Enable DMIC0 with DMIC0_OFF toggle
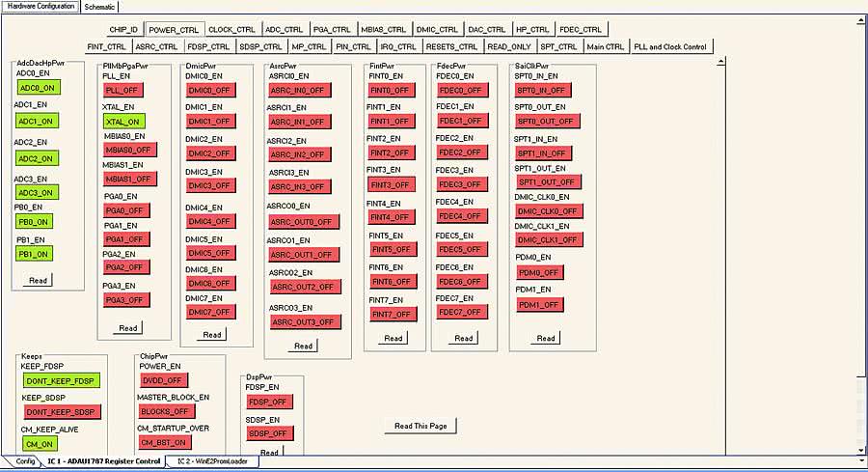 pyautogui.click(x=209, y=90)
